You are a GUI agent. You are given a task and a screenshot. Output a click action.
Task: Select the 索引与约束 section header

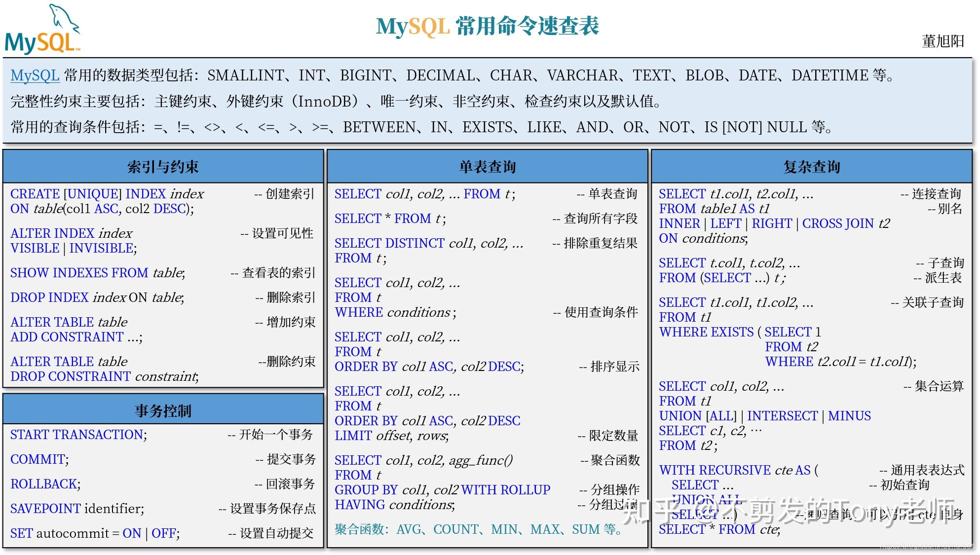click(163, 167)
